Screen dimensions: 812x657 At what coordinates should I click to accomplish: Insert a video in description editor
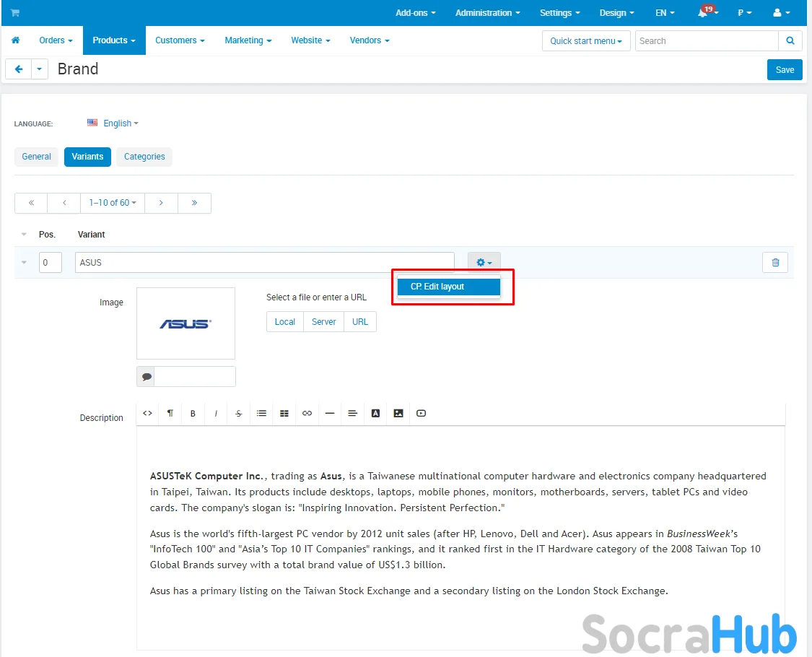(421, 414)
